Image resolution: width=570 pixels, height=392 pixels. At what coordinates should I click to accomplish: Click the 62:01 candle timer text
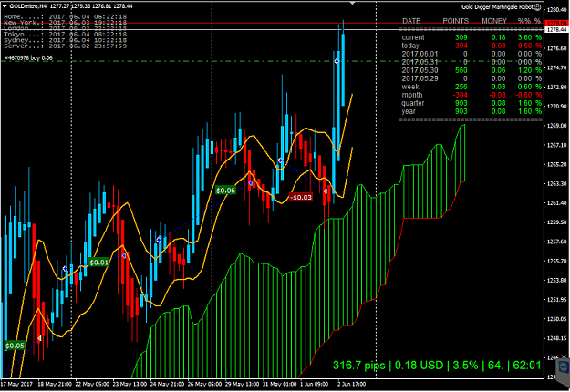click(x=527, y=366)
